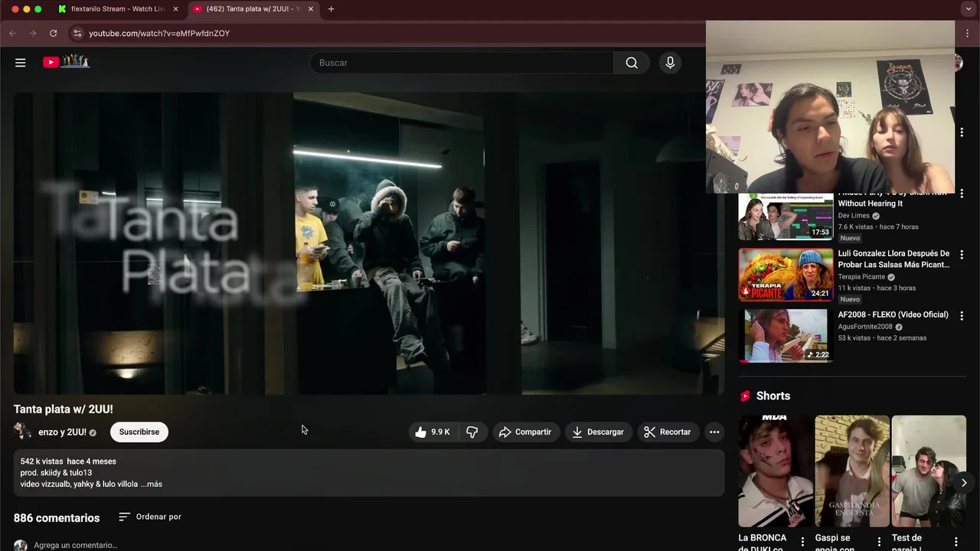Viewport: 980px width, 551px height.
Task: Open the tab search dropdown arrow
Action: click(968, 9)
